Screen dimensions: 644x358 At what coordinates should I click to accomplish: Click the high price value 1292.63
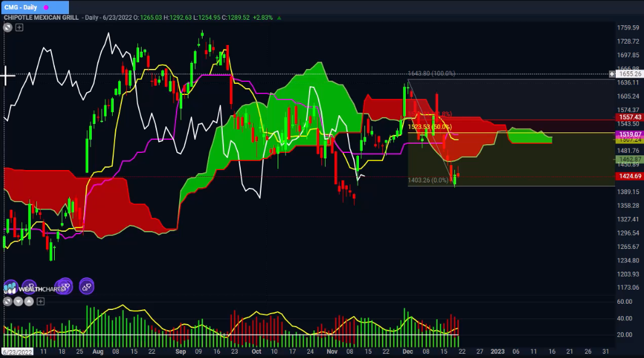point(181,18)
